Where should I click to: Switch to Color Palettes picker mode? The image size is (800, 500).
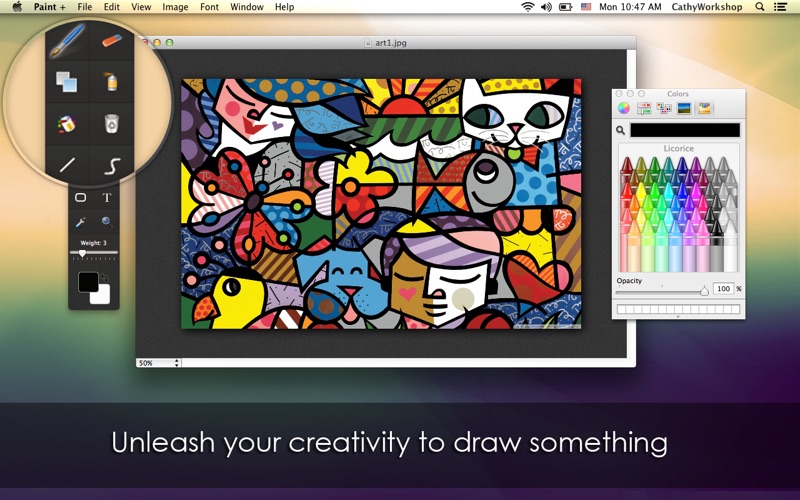pos(664,108)
